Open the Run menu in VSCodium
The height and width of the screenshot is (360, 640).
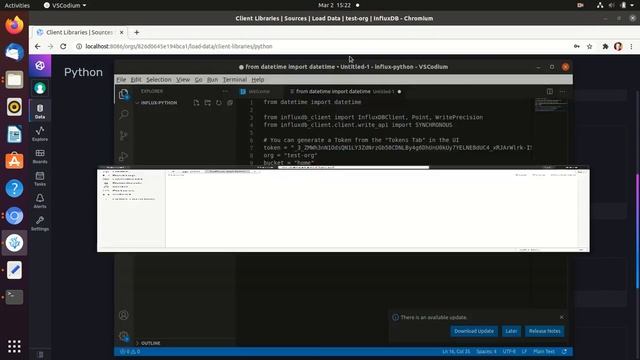(x=212, y=80)
